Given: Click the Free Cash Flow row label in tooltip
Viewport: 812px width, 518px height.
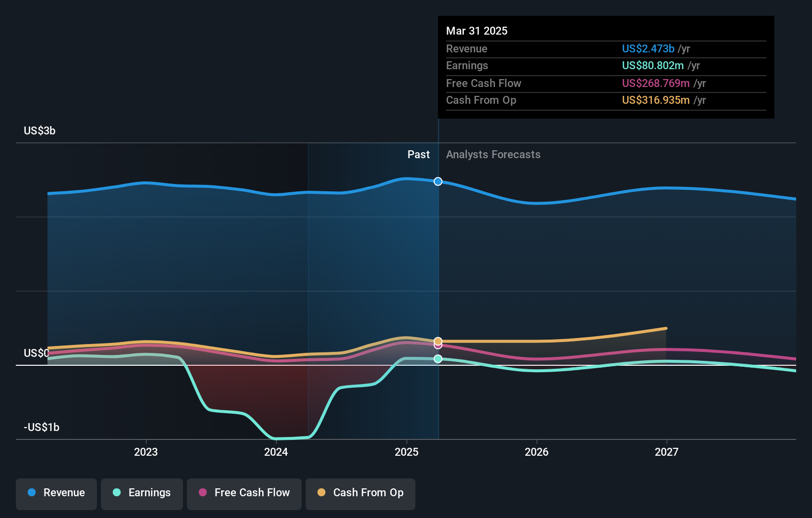Looking at the screenshot, I should click(x=484, y=84).
